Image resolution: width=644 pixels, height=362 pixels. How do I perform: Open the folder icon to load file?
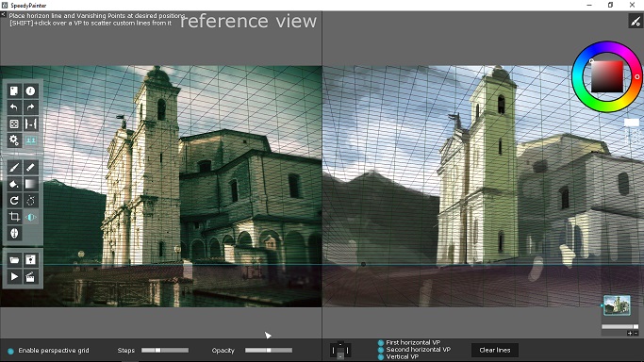(x=14, y=260)
